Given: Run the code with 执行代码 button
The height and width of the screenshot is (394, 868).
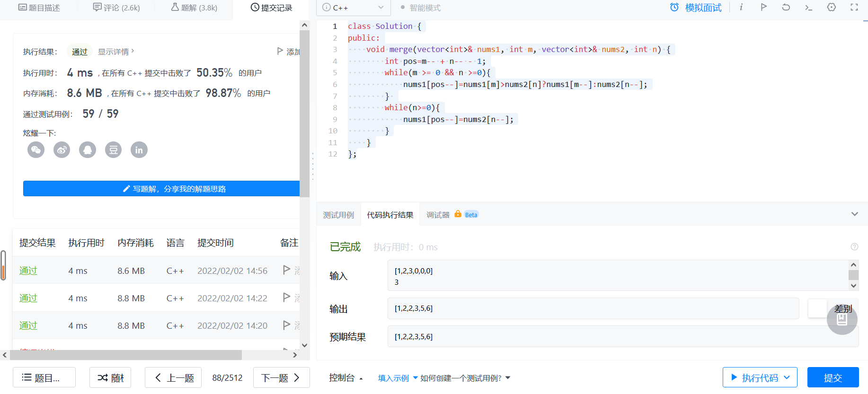Looking at the screenshot, I should (x=760, y=377).
